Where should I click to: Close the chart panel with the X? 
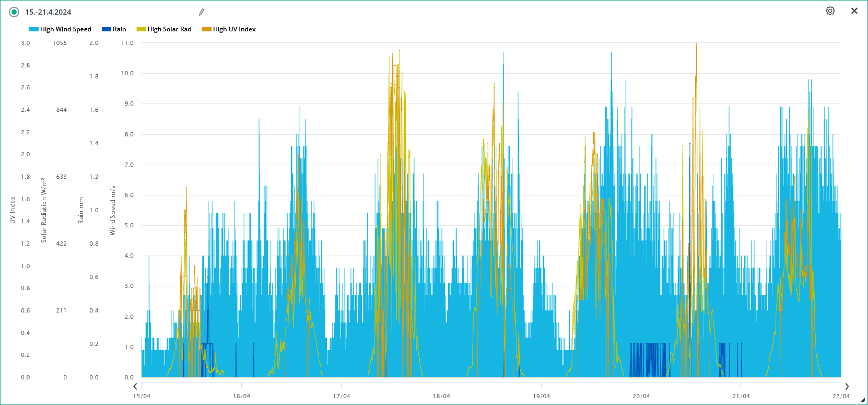(854, 11)
